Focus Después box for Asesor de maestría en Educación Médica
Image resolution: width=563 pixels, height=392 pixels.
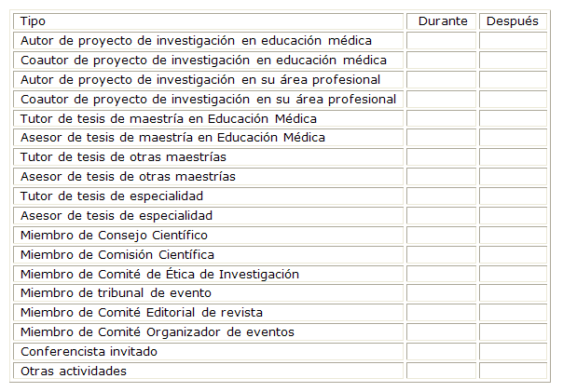[x=513, y=138]
